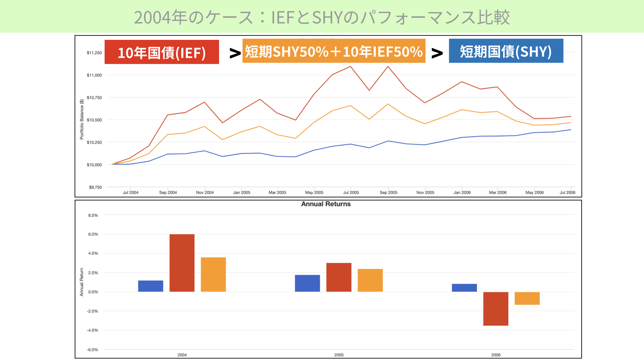Select the red 10年国債(IEF) label box
644x362 pixels.
(x=162, y=52)
